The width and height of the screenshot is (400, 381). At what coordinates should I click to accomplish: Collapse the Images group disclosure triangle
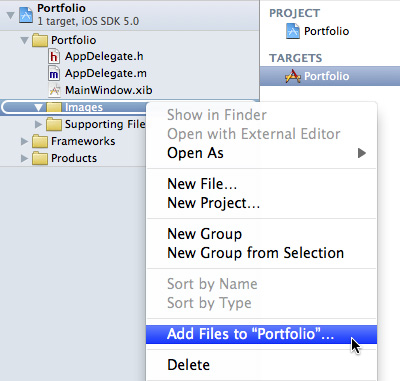(x=38, y=108)
